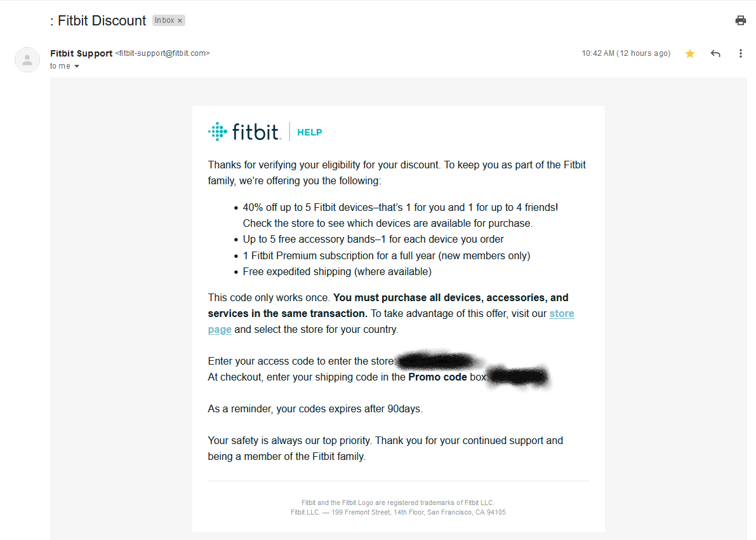Viewport: 756px width, 540px height.
Task: Click the sender's profile avatar
Action: tap(27, 59)
